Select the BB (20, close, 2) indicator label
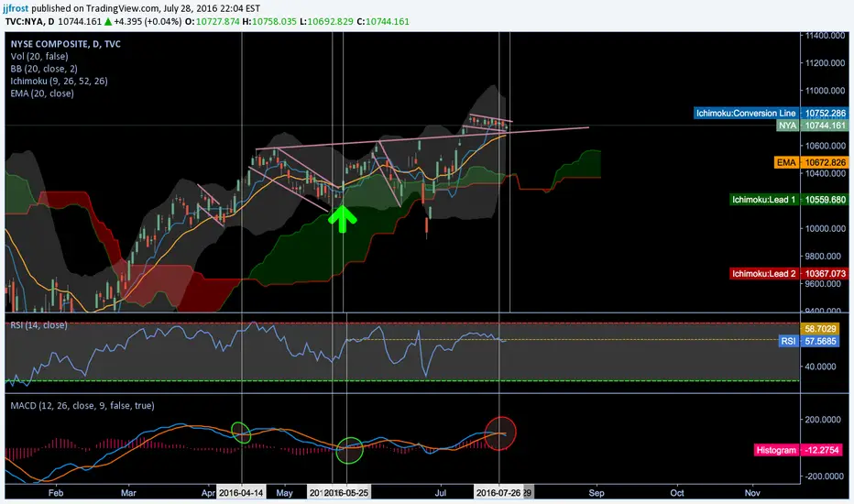The width and height of the screenshot is (854, 504). click(44, 69)
